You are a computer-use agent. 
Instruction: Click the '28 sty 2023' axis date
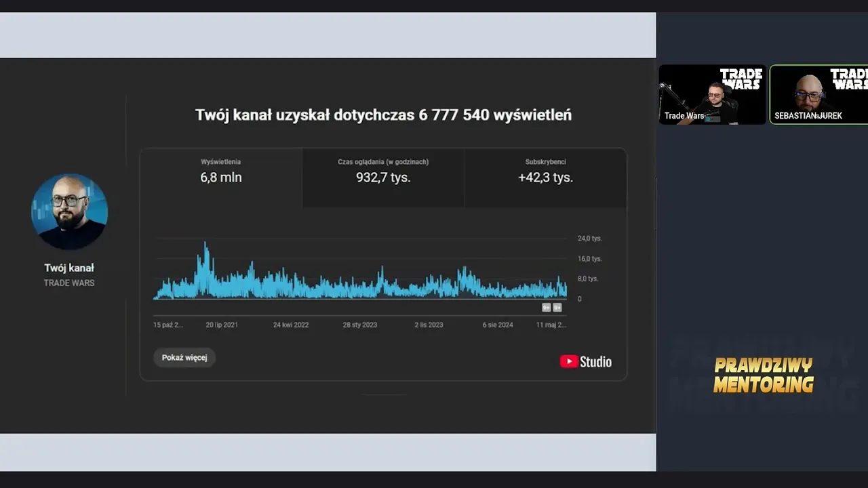(360, 325)
